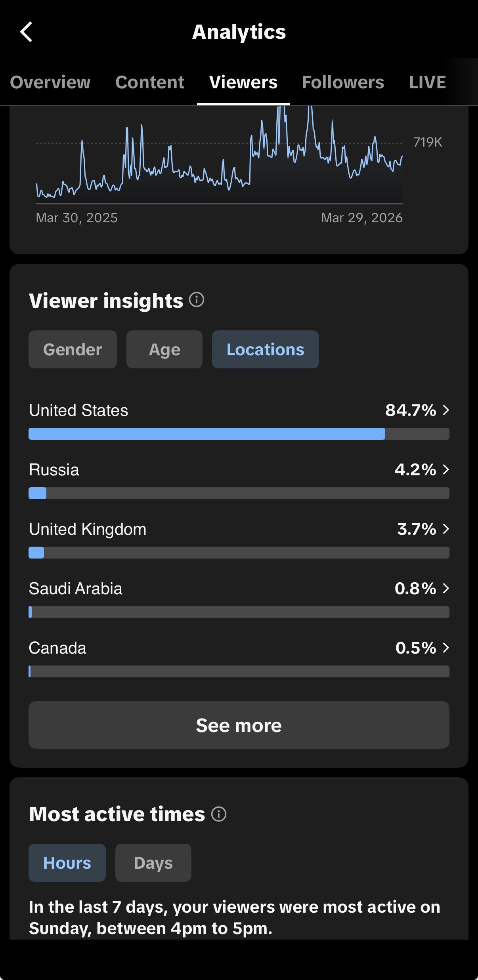Screen dimensions: 478x980
Task: Open Saudi Arabia chevron details
Action: [x=446, y=588]
